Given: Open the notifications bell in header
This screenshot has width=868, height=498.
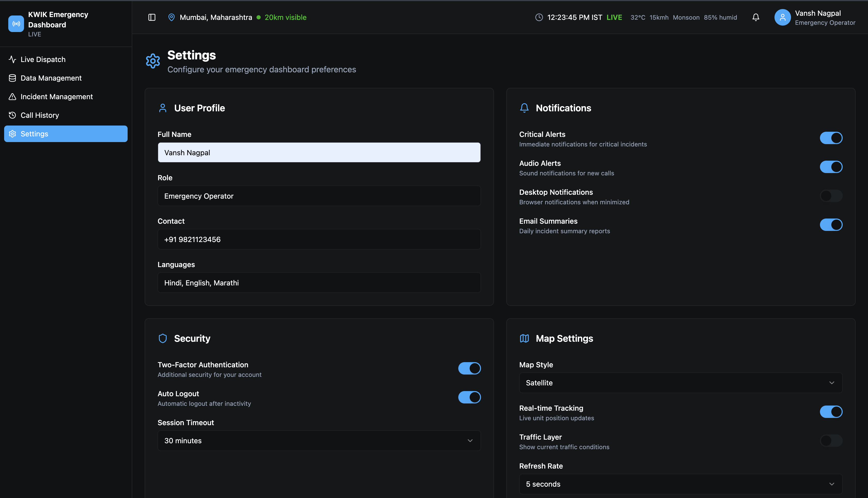Looking at the screenshot, I should [756, 18].
